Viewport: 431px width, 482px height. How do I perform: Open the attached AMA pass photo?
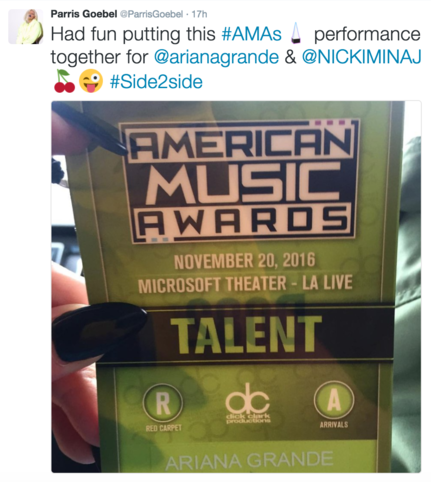(236, 287)
